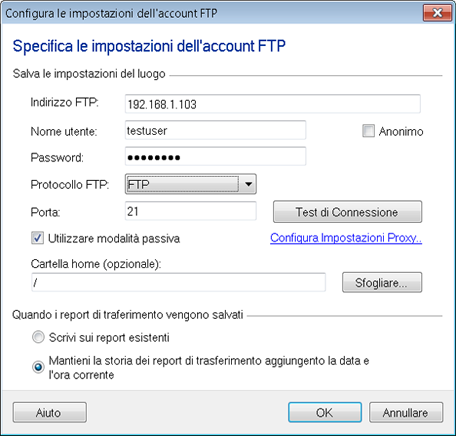
Task: Click the Cartella home path field
Action: tap(178, 283)
